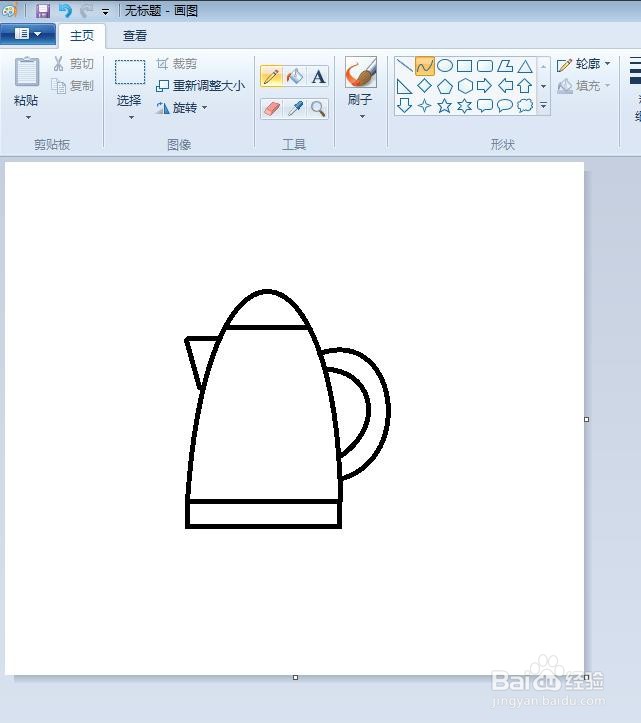Open the 轮廓 outline dropdown

pyautogui.click(x=584, y=64)
